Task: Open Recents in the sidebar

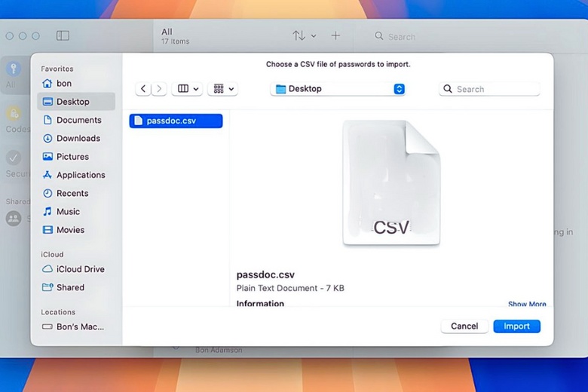Action: [x=76, y=194]
